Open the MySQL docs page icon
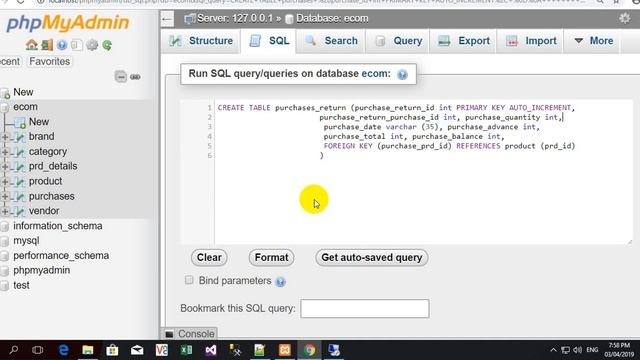The height and width of the screenshot is (360, 640). click(77, 45)
